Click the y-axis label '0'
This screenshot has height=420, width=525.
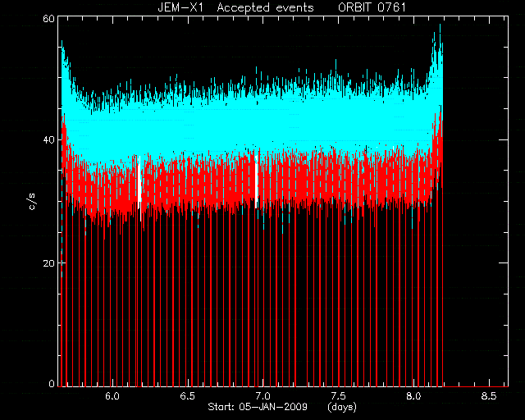[x=52, y=383]
